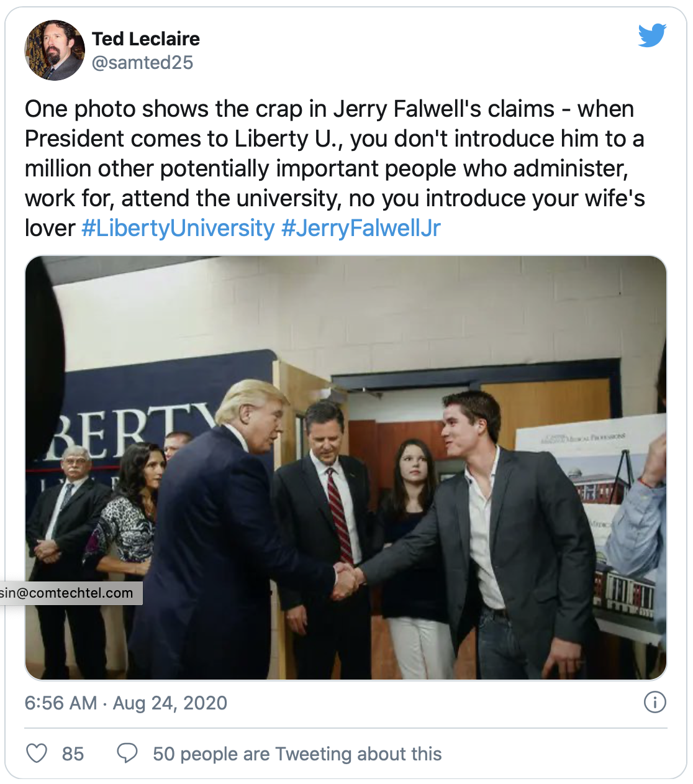Click the blue Twitter bird logo

[x=652, y=35]
